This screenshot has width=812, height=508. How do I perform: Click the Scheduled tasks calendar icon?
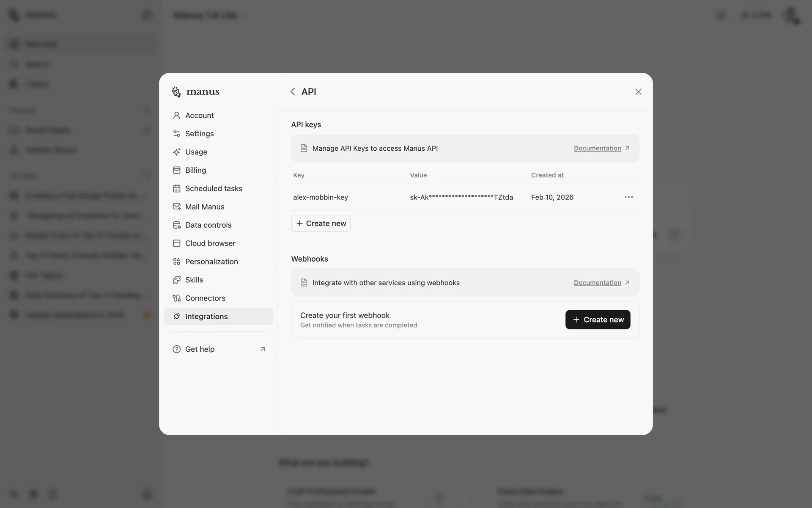pos(176,188)
